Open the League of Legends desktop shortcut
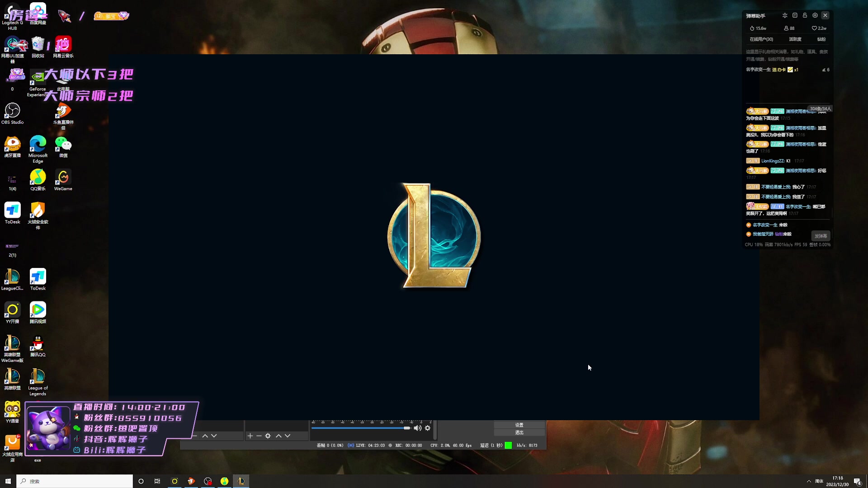Image resolution: width=868 pixels, height=488 pixels. [x=38, y=382]
